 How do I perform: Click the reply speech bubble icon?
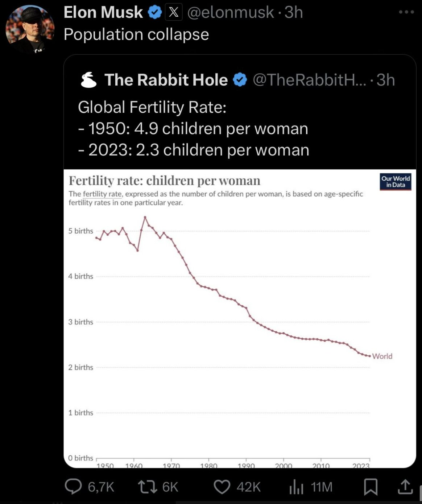click(x=73, y=487)
